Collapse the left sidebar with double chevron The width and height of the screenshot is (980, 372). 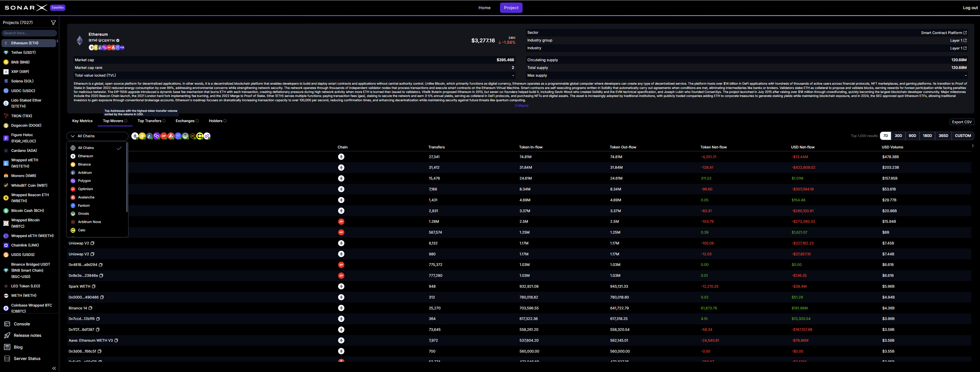[54, 368]
